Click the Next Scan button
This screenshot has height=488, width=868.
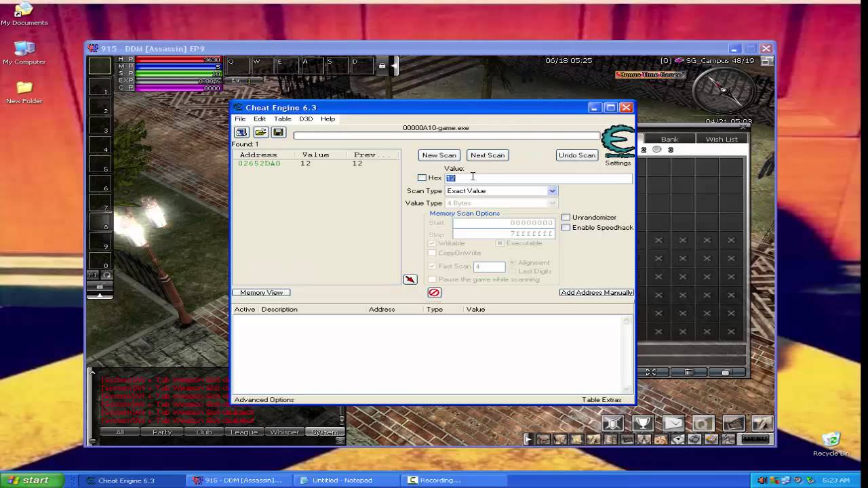click(488, 155)
